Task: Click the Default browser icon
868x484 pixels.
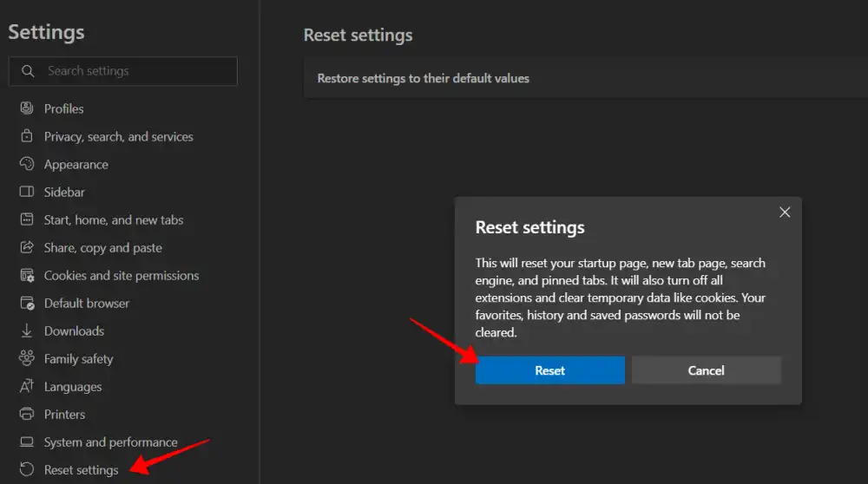Action: pyautogui.click(x=27, y=303)
